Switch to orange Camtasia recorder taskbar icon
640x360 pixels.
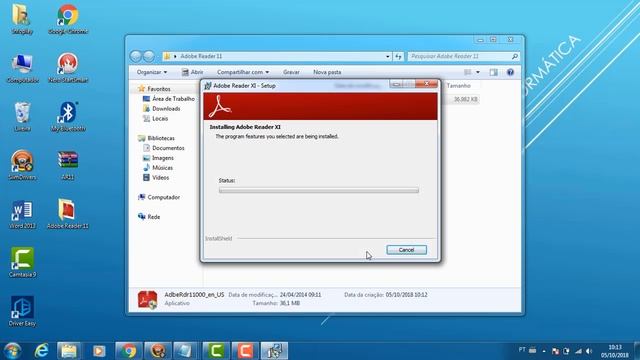coord(245,351)
